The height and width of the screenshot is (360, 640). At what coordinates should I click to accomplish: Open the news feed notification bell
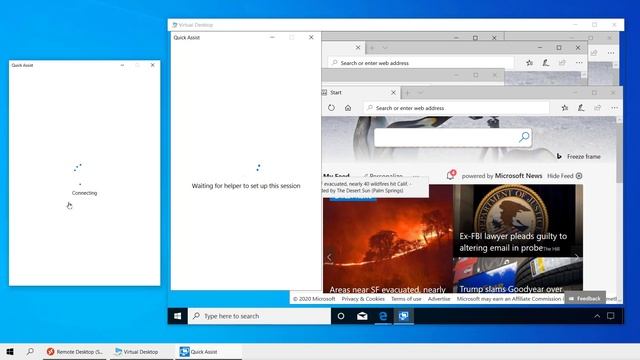[450, 175]
